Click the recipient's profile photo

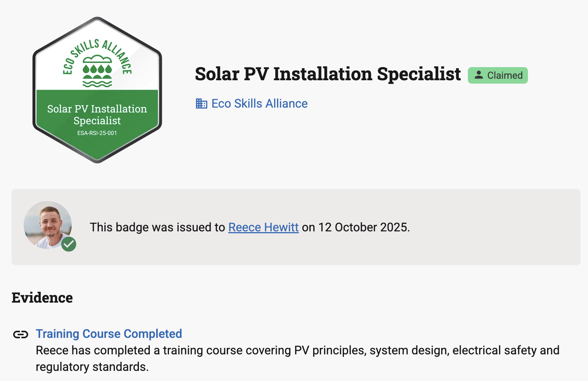click(48, 224)
